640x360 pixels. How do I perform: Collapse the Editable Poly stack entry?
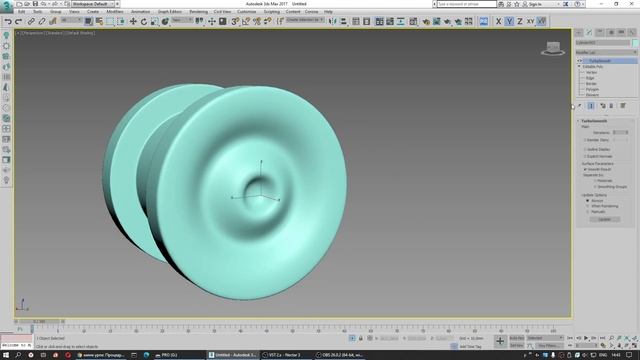(579, 66)
